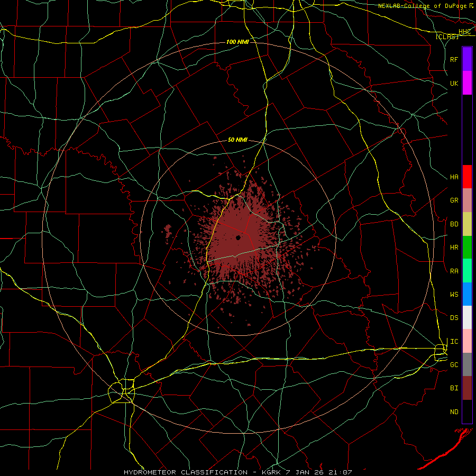The image size is (476, 476).
Task: Click the UK legend label
Action: click(x=454, y=83)
